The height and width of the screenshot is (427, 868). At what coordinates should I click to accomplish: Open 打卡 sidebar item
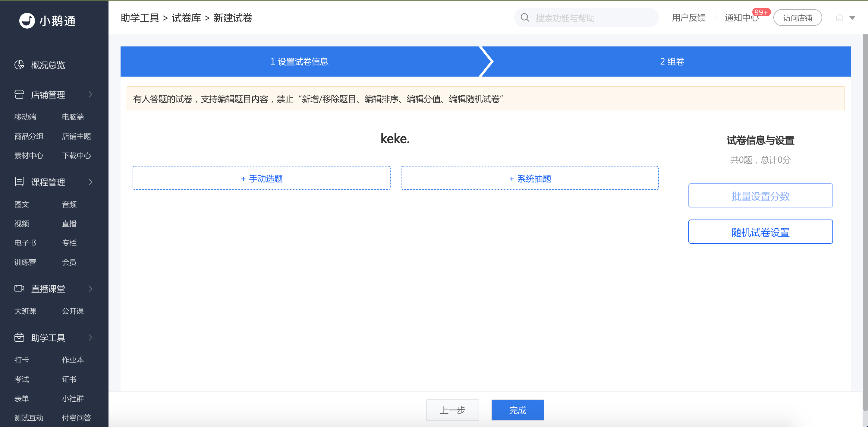coord(22,360)
